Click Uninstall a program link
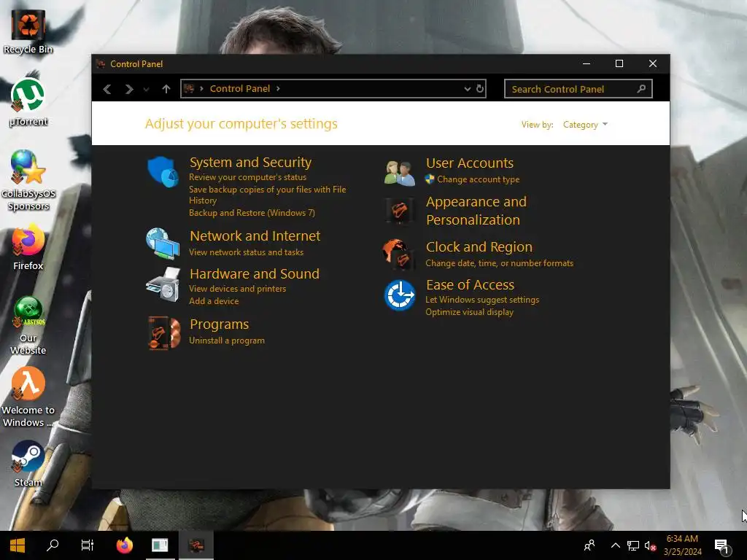The image size is (747, 560). [x=227, y=341]
